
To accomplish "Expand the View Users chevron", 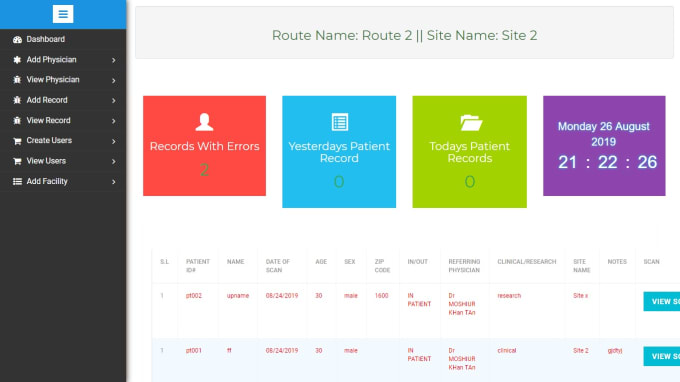I will point(114,162).
